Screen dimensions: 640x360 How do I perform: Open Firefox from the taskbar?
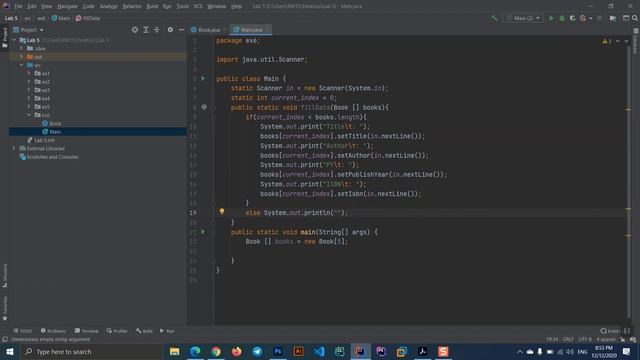pos(236,351)
